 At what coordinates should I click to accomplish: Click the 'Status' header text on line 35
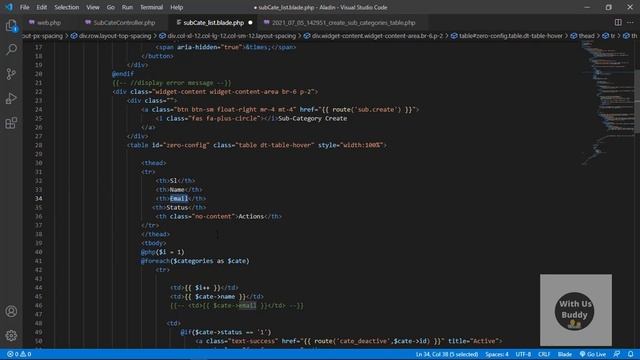pyautogui.click(x=177, y=207)
